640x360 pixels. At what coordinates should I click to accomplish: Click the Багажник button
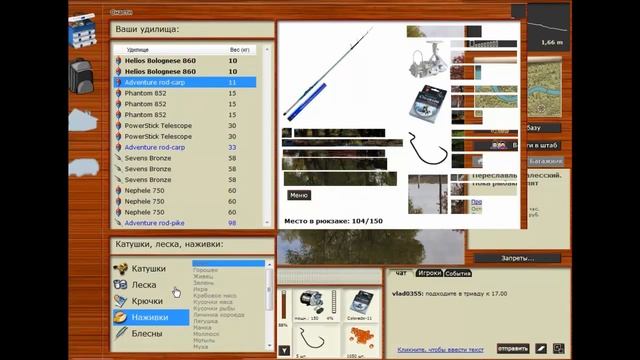click(x=545, y=161)
